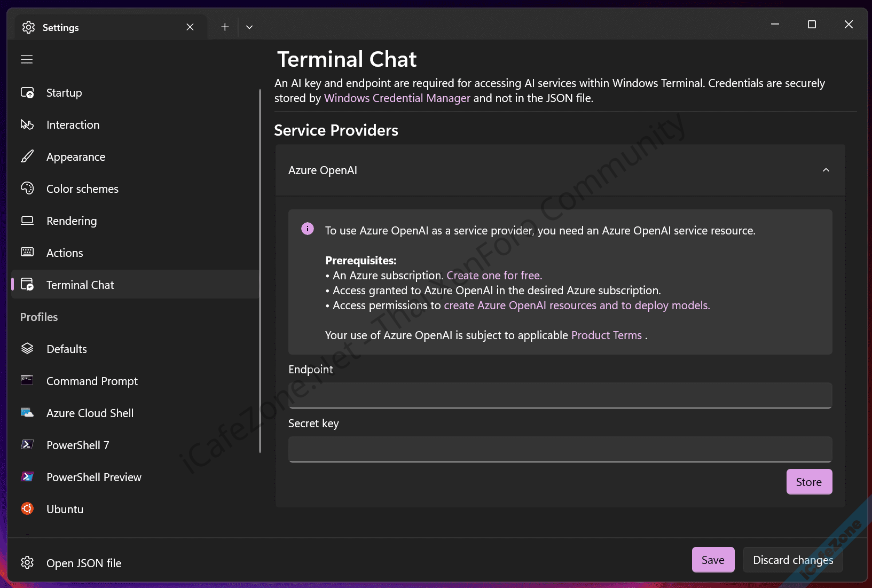Select the Ubuntu profile icon
The width and height of the screenshot is (872, 588).
(x=27, y=509)
